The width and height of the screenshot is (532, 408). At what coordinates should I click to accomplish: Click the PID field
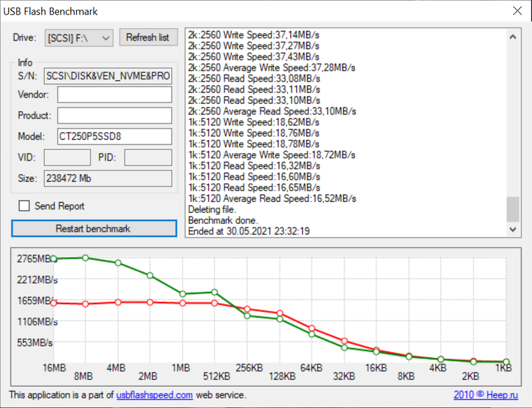click(x=148, y=158)
